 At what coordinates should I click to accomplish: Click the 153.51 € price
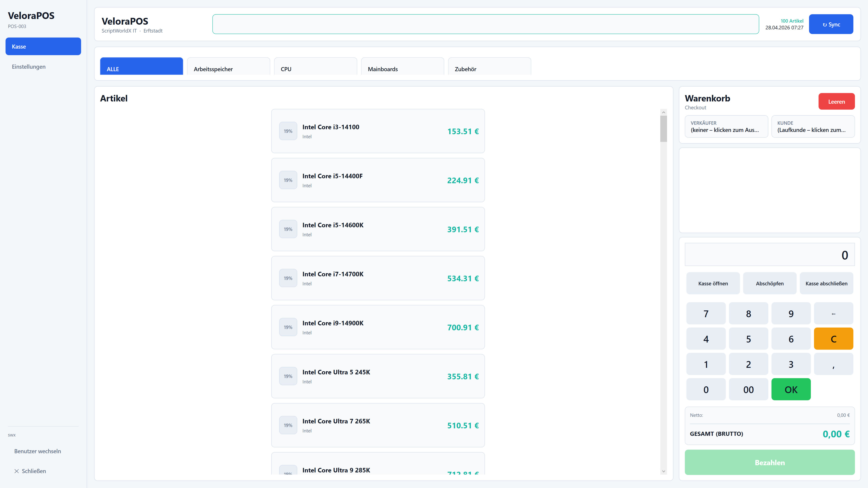[x=463, y=131]
